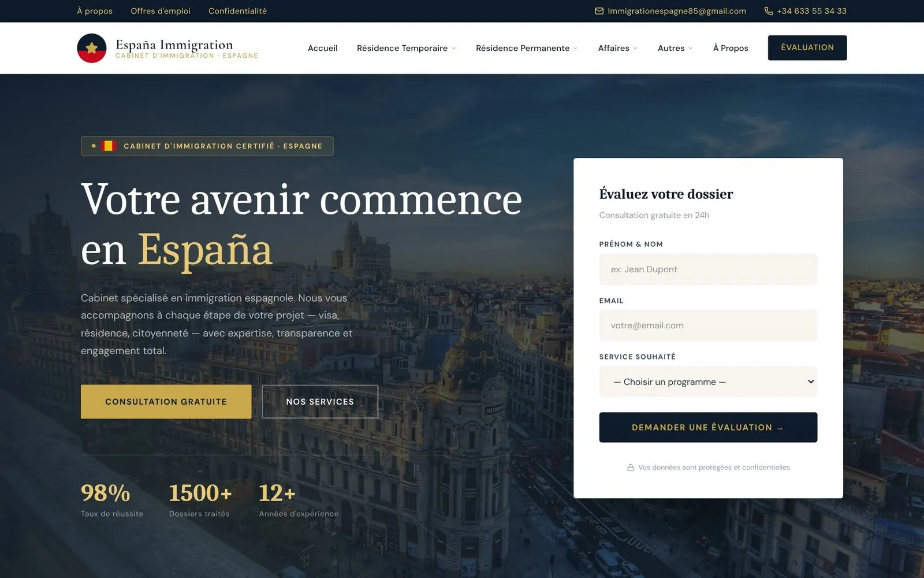This screenshot has height=578, width=924.
Task: Submit with DEMANDER UNE ÉVALUATION button
Action: coord(708,427)
